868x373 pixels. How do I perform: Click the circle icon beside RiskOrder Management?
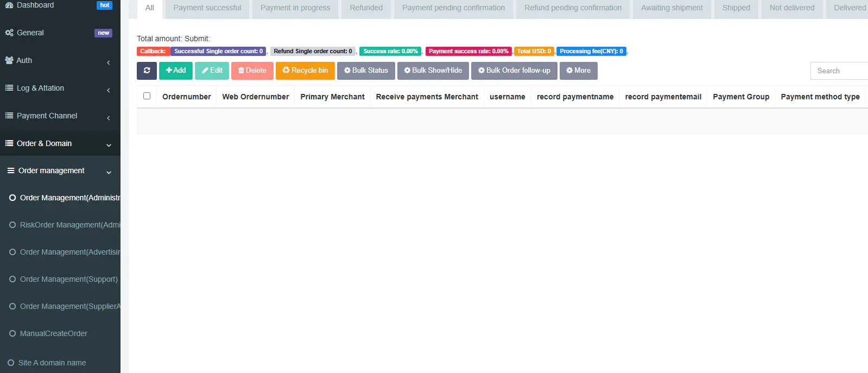pyautogui.click(x=12, y=225)
